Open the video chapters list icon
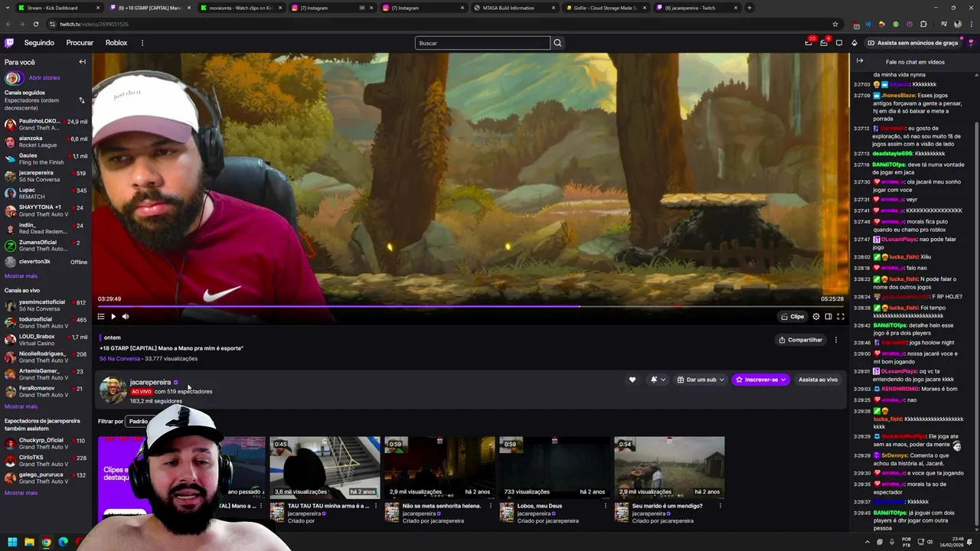This screenshot has width=980, height=551. pos(101,316)
